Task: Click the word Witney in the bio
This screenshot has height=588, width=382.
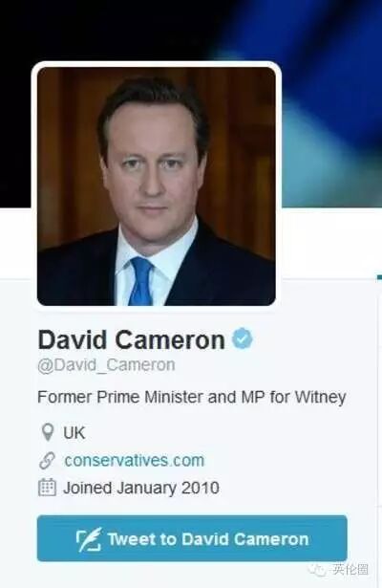Action: (321, 398)
